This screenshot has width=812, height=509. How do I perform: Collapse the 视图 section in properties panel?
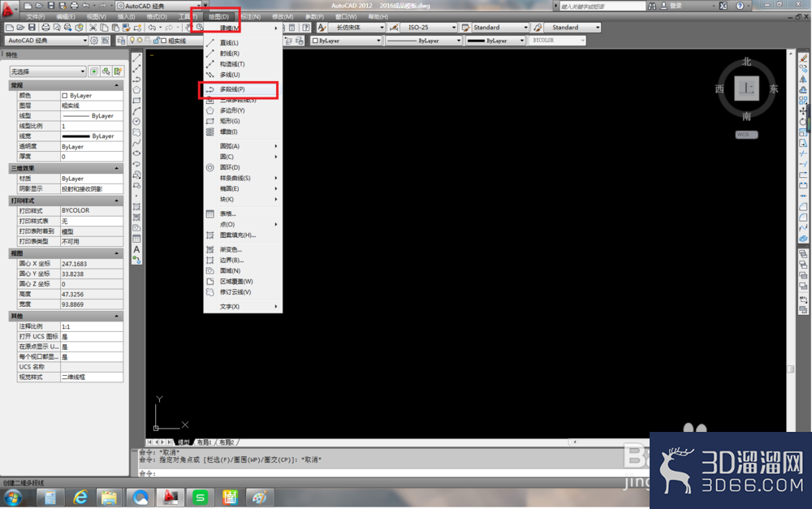[116, 253]
